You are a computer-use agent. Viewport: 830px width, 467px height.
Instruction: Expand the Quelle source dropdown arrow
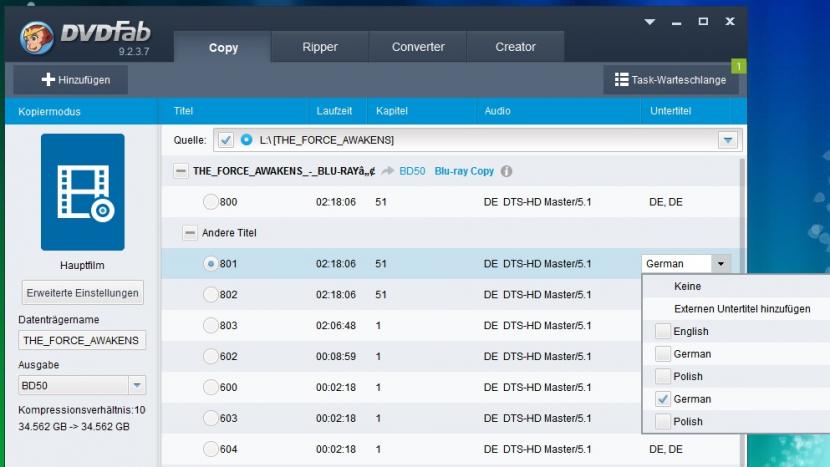coord(728,140)
